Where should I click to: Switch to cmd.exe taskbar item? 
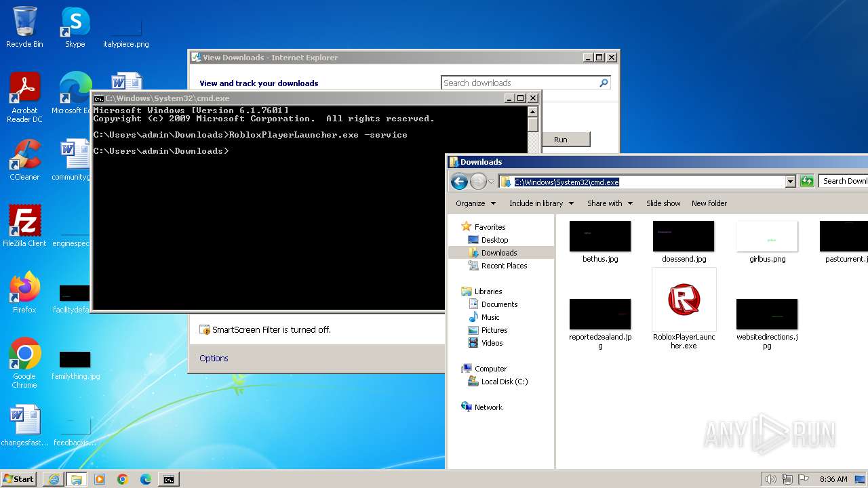[168, 479]
